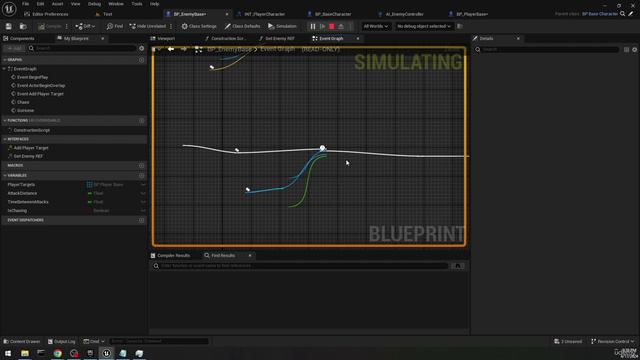Click the Details panel search field
This screenshot has height=360, width=640.
tap(547, 49)
